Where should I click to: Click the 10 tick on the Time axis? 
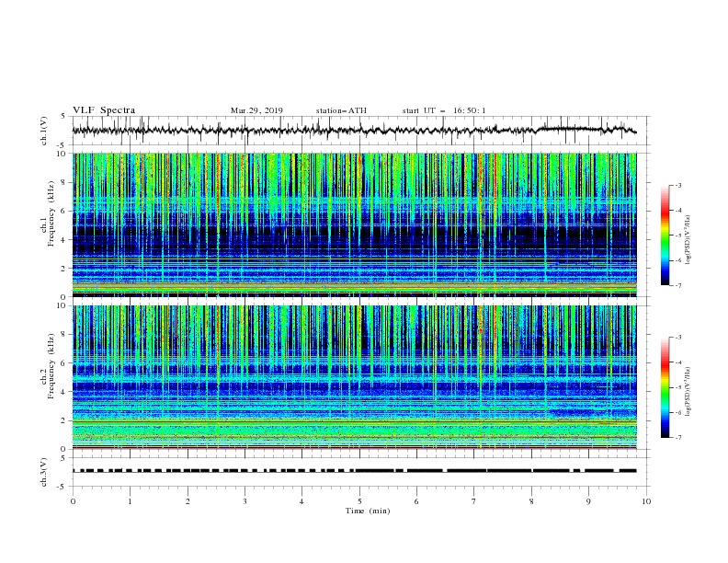[646, 501]
